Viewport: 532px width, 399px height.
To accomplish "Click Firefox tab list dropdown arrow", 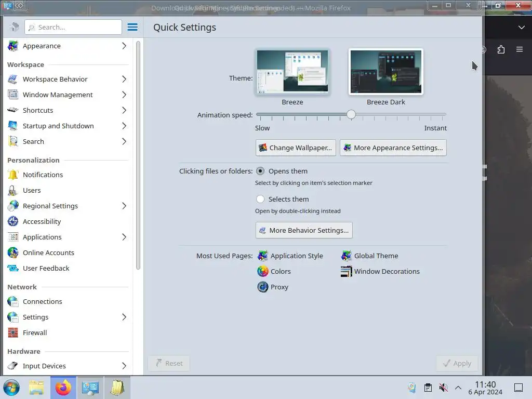I will coord(522,28).
